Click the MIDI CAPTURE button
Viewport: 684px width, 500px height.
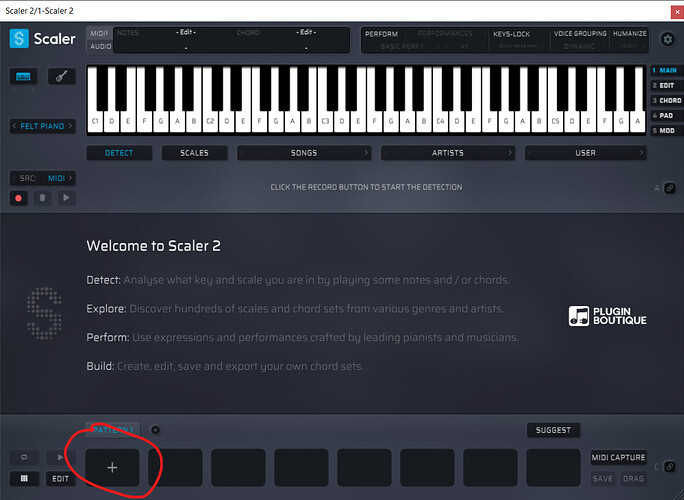(618, 457)
